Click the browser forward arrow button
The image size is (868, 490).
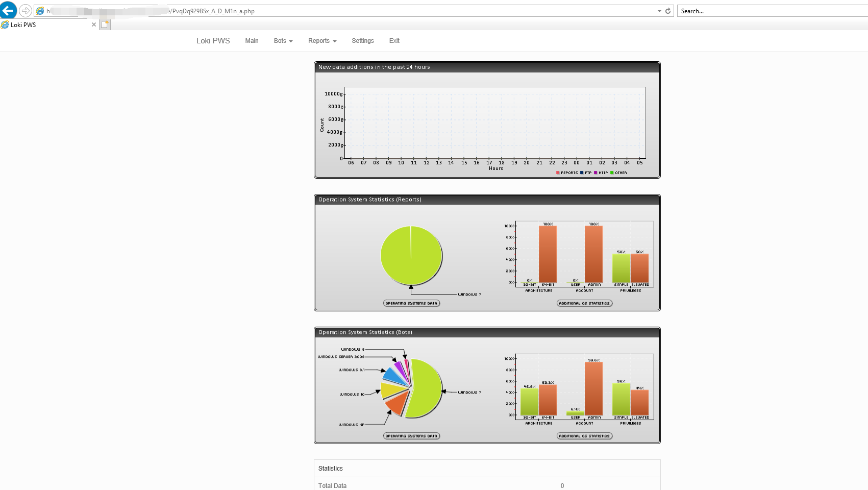click(x=25, y=11)
